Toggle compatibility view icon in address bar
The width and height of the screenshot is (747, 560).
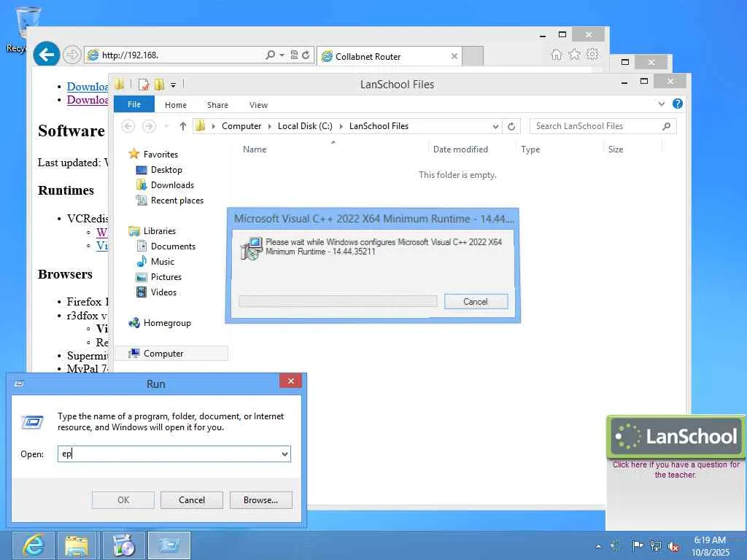295,55
